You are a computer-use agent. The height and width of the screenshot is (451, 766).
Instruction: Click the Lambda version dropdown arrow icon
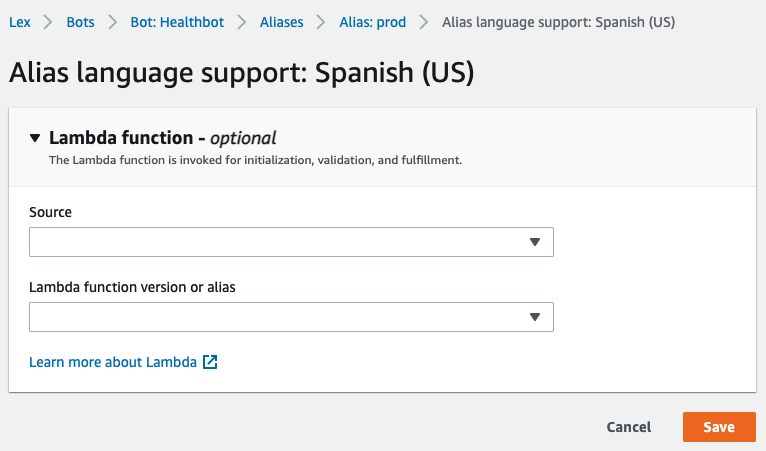point(535,317)
